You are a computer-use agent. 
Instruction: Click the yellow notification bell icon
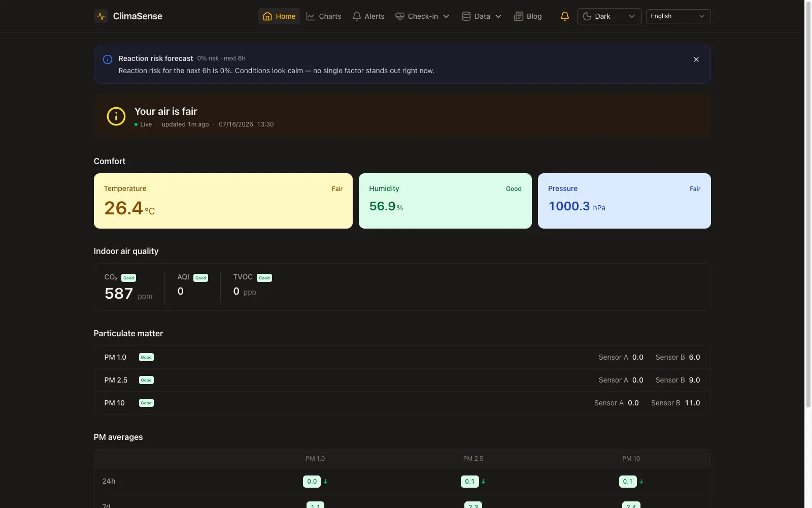[565, 16]
